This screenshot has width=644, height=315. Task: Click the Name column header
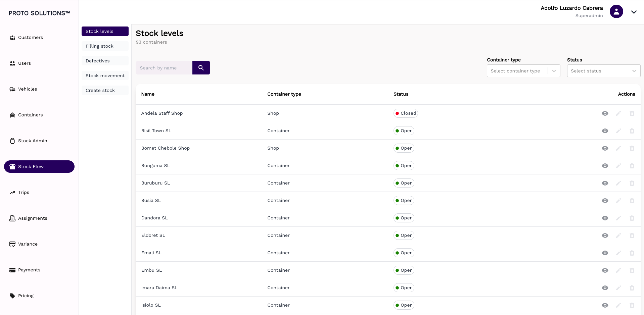148,94
